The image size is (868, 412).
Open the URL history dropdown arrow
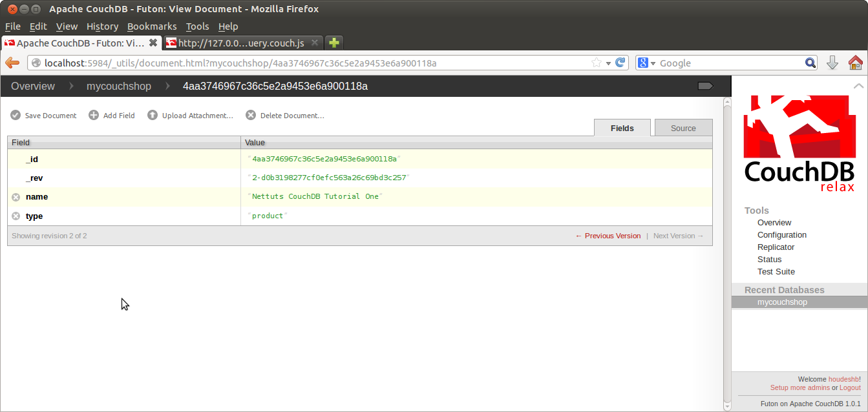(608, 63)
